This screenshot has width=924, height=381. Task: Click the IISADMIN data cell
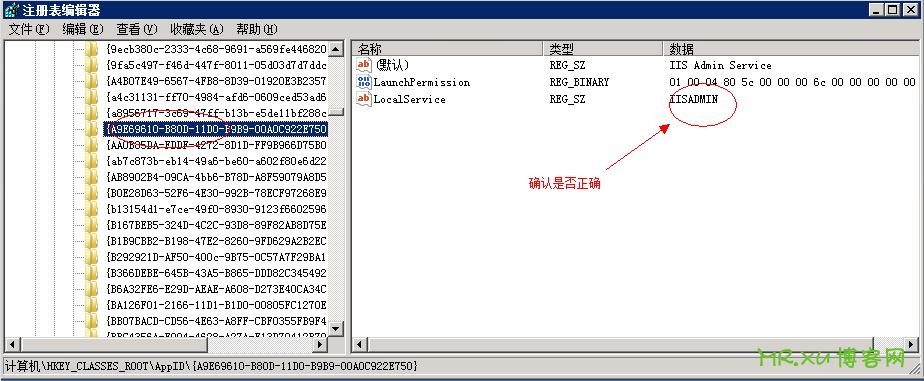pos(694,100)
